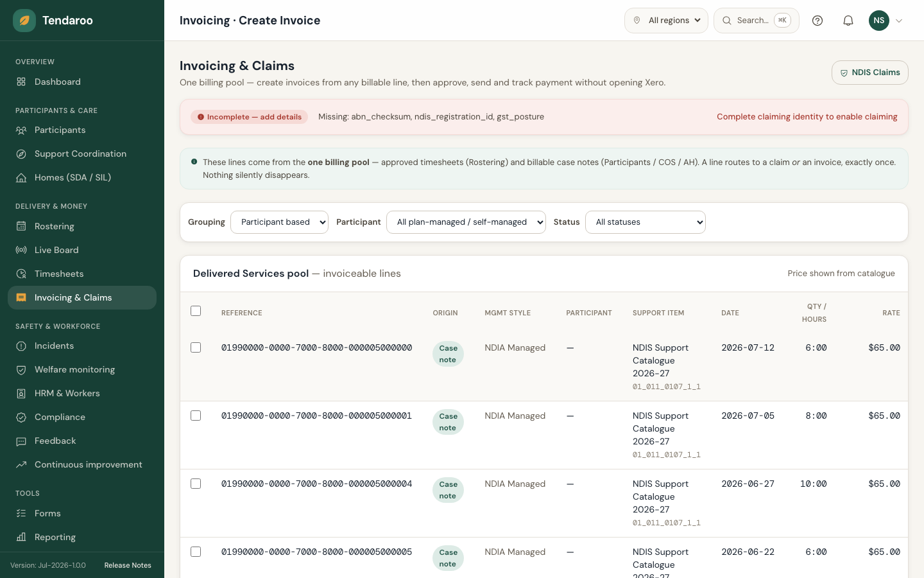Go to Participants page
Viewport: 924px width, 578px height.
[x=82, y=130]
